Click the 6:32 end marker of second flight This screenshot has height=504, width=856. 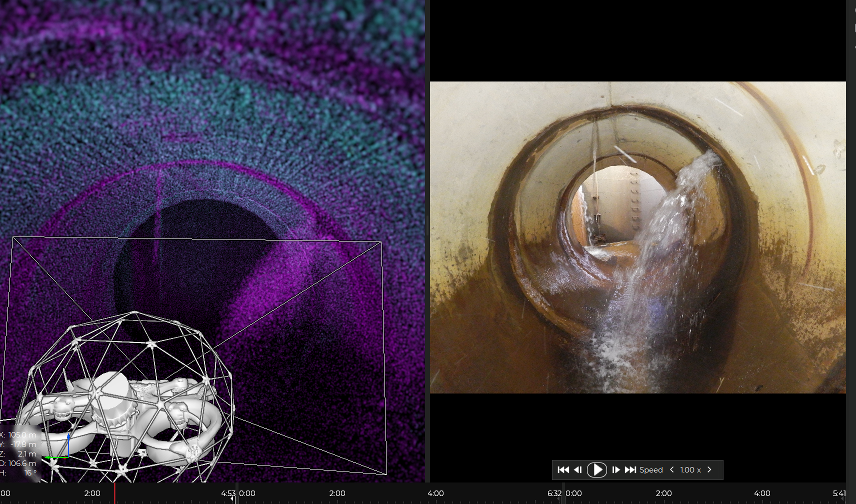tap(554, 493)
